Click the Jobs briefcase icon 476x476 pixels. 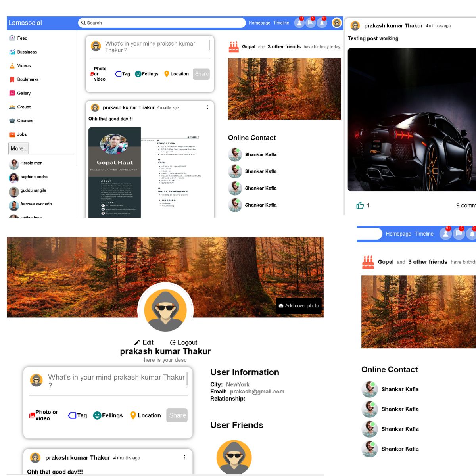12,134
